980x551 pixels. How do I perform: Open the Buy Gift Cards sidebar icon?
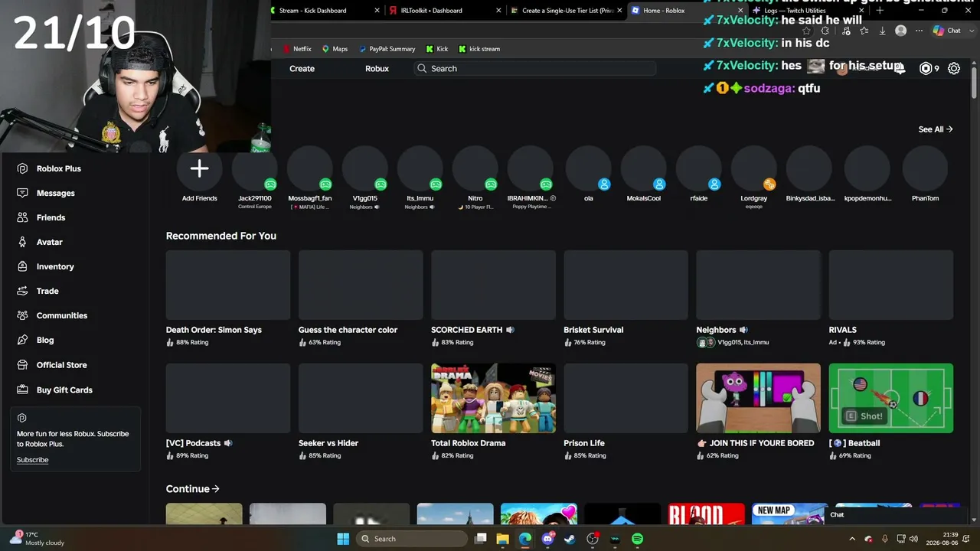(x=22, y=390)
